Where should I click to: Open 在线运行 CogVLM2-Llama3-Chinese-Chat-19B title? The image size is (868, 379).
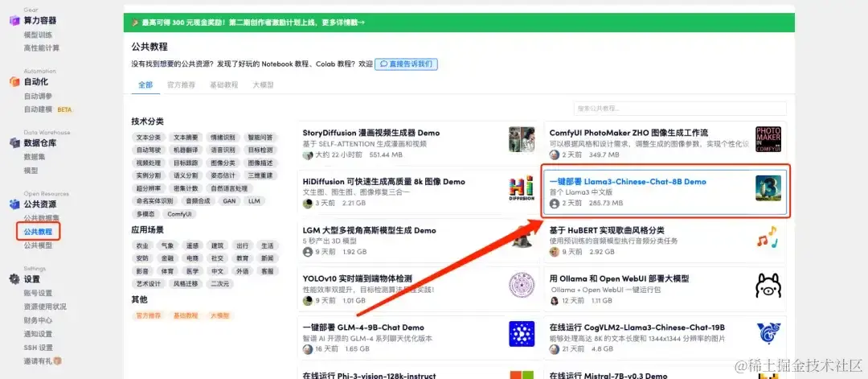[637, 328]
